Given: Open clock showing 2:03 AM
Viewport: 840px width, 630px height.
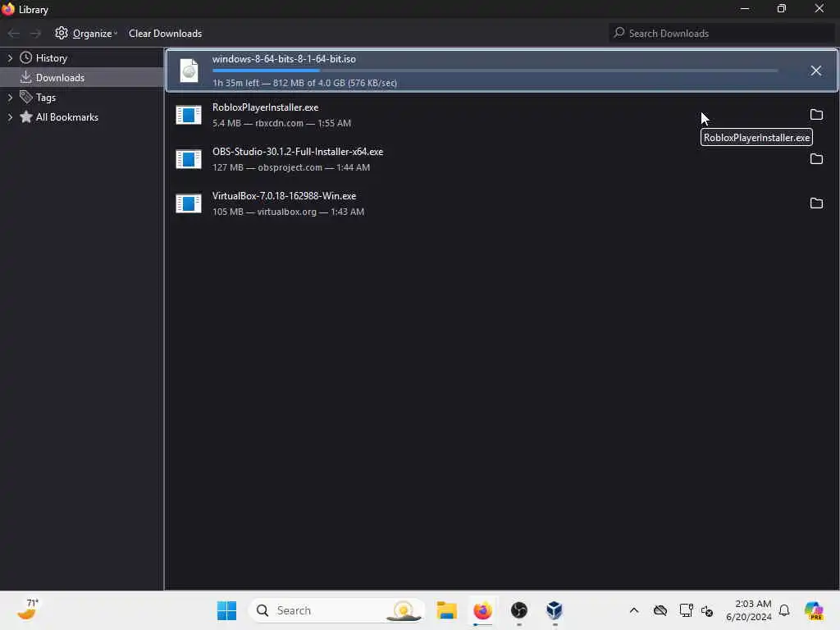Looking at the screenshot, I should (749, 610).
